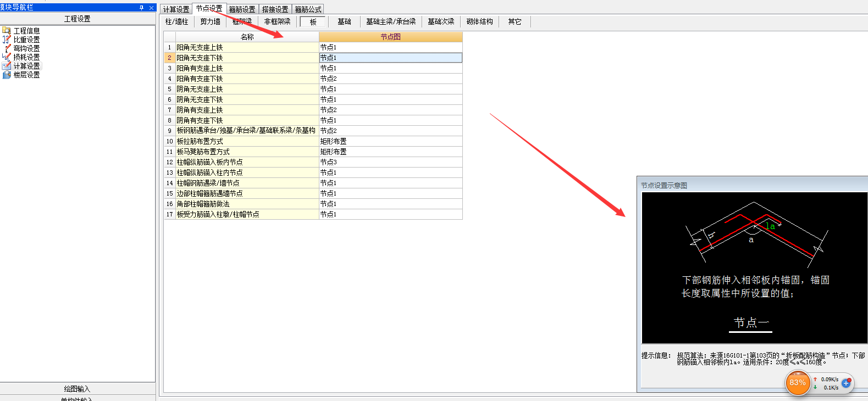
Task: Select the 柱/墙柱 component tab
Action: (x=176, y=21)
